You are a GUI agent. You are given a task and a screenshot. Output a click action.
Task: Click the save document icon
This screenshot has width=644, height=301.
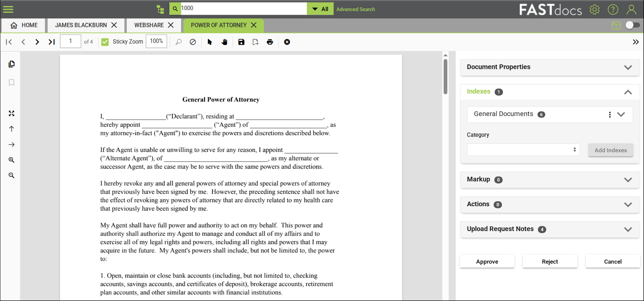coord(241,42)
